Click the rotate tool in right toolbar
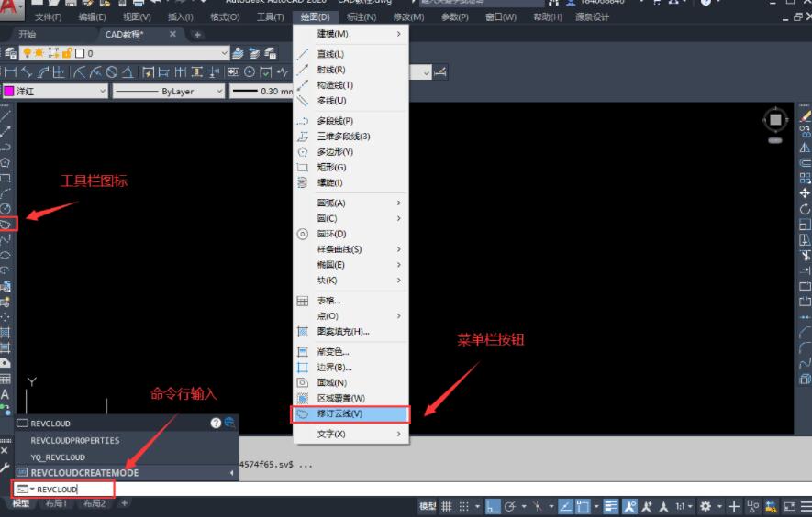 tap(805, 209)
